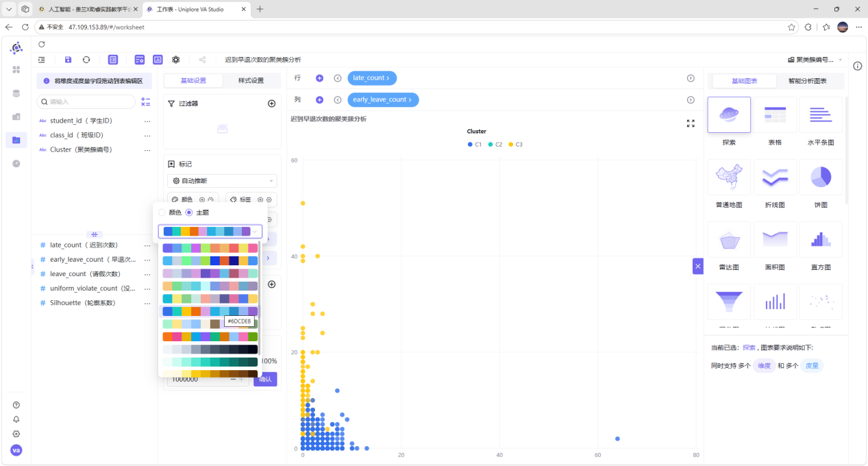Click the column shelf left arrow
868x466 pixels.
pyautogui.click(x=337, y=99)
